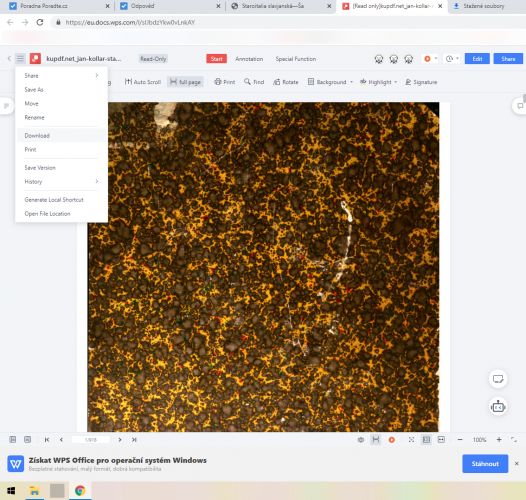Click the Print toolbar icon
The height and width of the screenshot is (500, 526).
tap(224, 82)
